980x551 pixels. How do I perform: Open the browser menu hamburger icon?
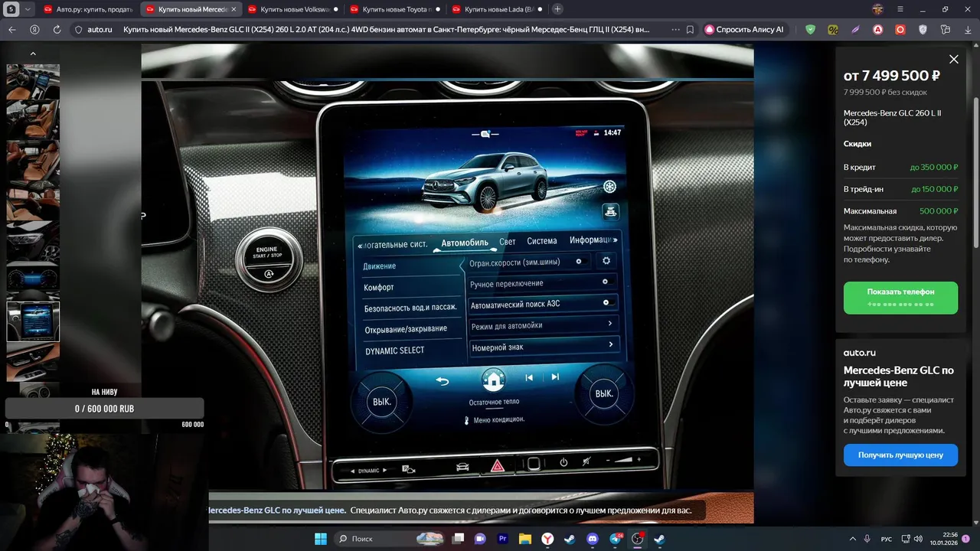(900, 9)
